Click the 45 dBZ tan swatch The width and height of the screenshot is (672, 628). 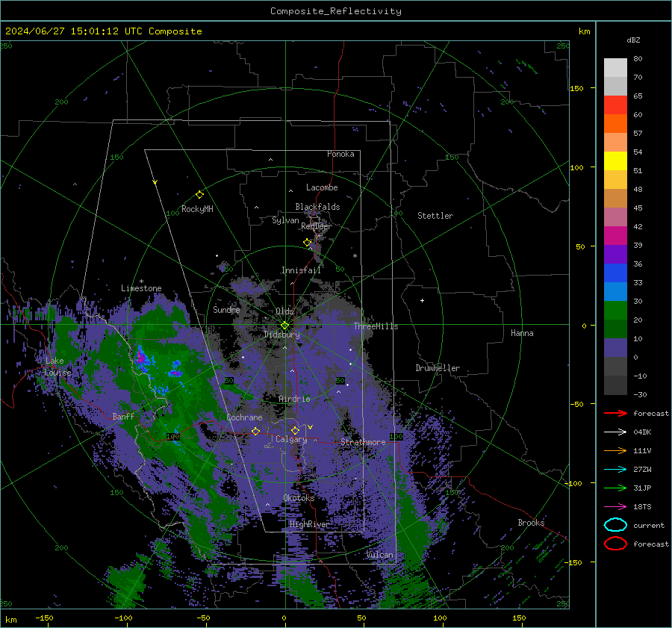click(x=615, y=198)
